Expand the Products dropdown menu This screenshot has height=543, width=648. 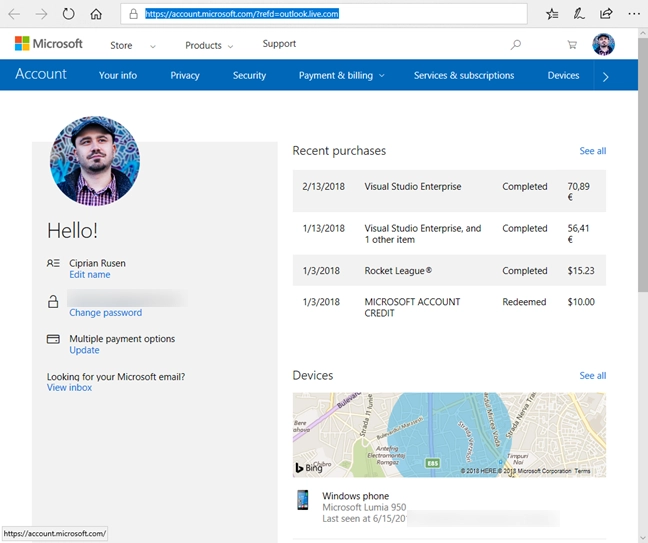[209, 45]
